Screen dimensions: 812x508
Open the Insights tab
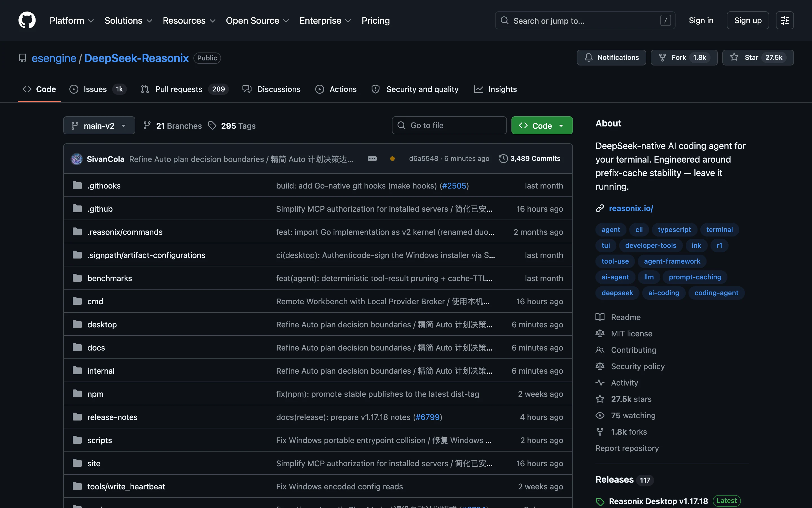[x=496, y=89]
